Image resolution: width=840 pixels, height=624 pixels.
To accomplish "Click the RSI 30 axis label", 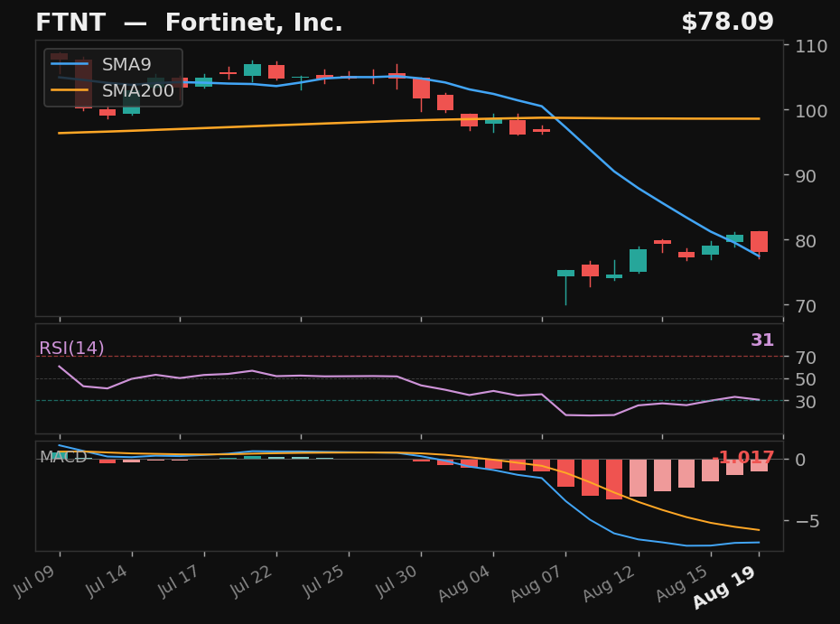I will pos(806,402).
